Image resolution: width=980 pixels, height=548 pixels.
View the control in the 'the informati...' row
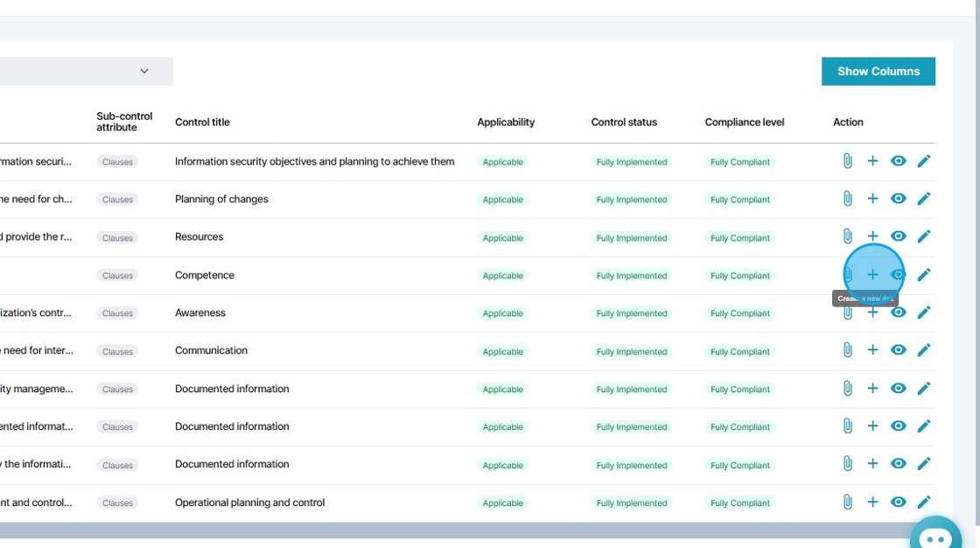(x=898, y=464)
